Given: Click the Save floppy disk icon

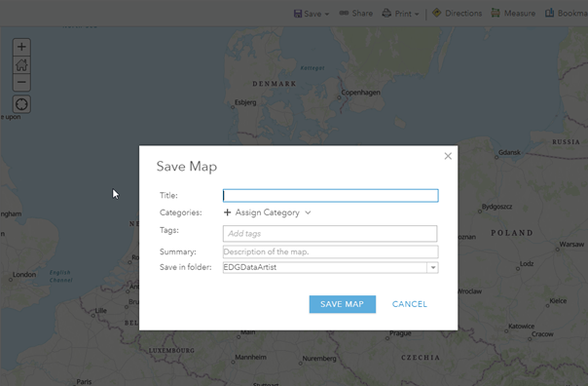Looking at the screenshot, I should [298, 14].
